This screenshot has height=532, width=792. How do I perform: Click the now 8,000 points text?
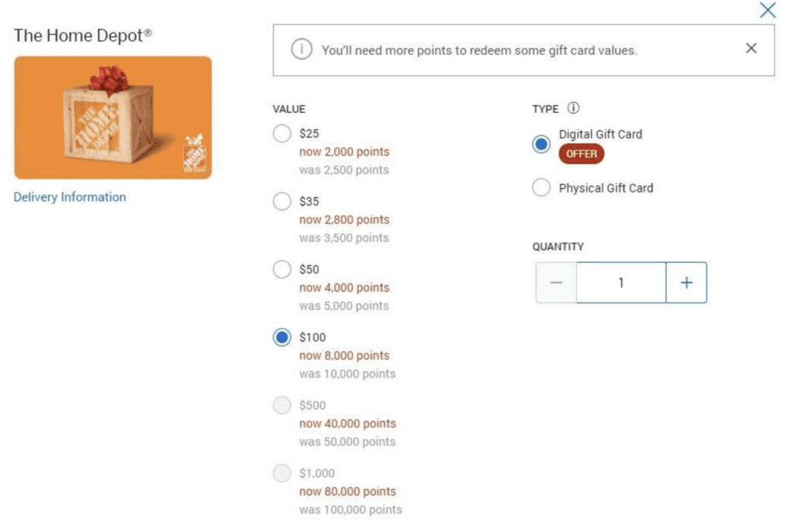pos(344,356)
